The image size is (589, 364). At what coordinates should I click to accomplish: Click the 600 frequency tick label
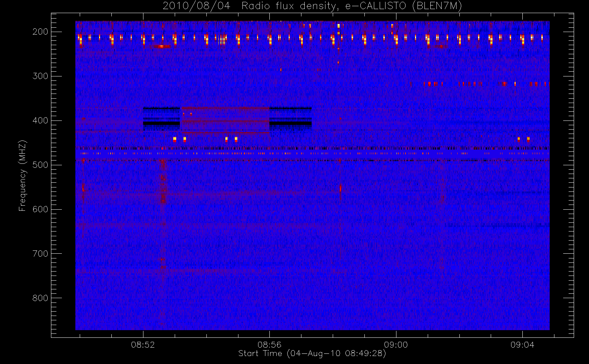(x=40, y=209)
